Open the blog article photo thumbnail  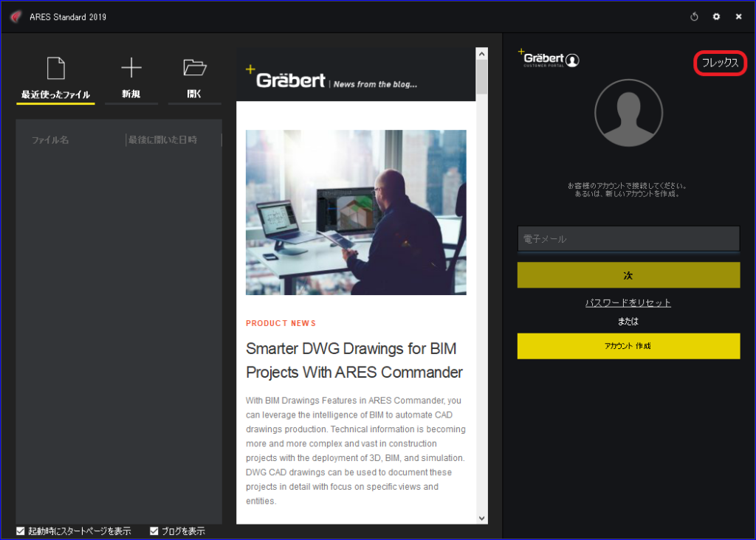tap(356, 212)
